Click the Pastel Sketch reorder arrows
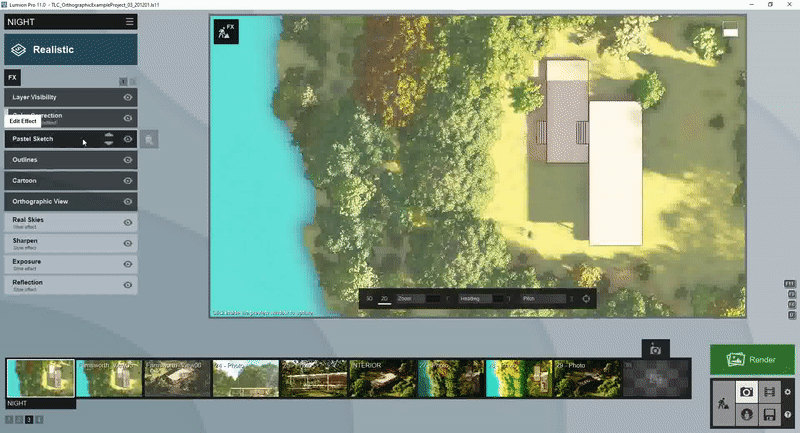The height and width of the screenshot is (433, 800). [x=109, y=139]
